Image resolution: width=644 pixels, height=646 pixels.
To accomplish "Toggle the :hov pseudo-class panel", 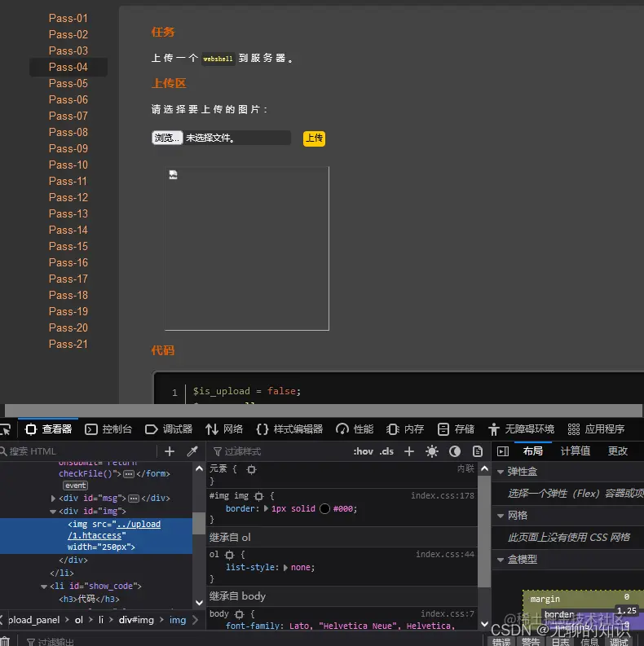I will (x=364, y=451).
